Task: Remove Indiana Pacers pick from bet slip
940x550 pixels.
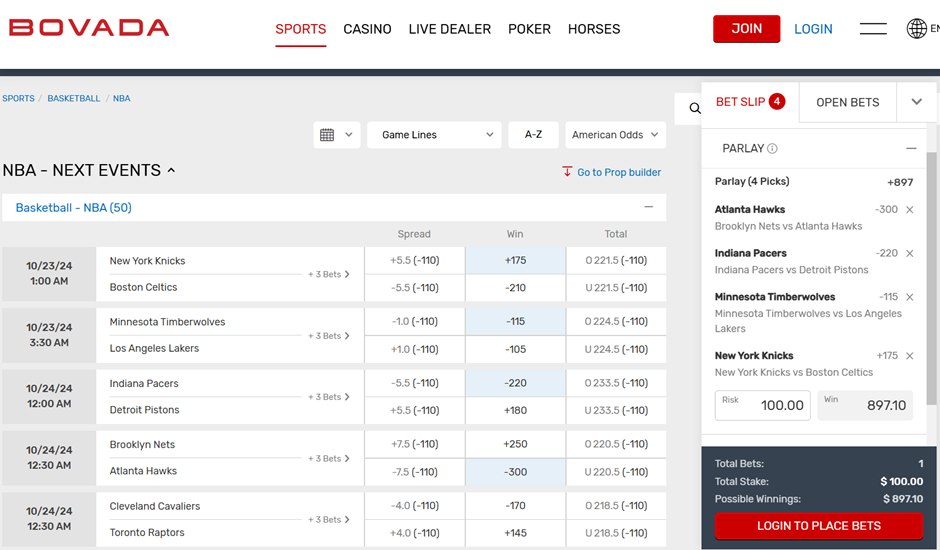Action: tap(909, 254)
